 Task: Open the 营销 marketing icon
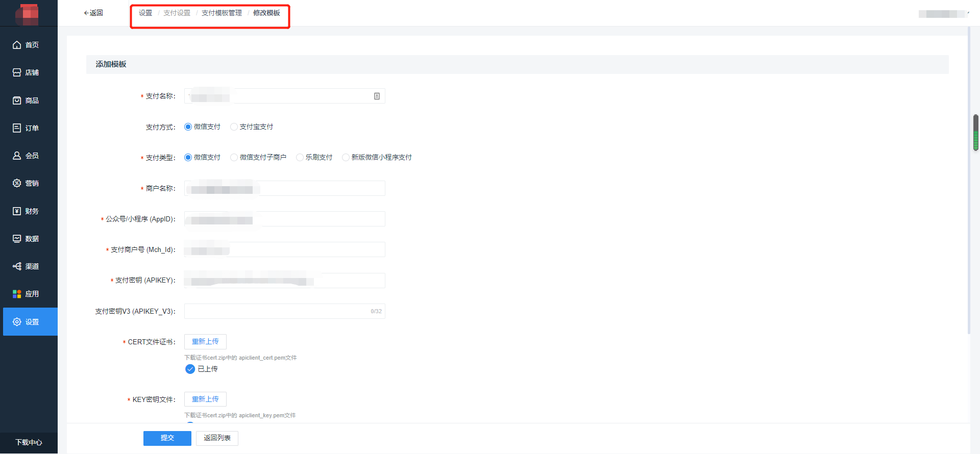pyautogui.click(x=17, y=183)
